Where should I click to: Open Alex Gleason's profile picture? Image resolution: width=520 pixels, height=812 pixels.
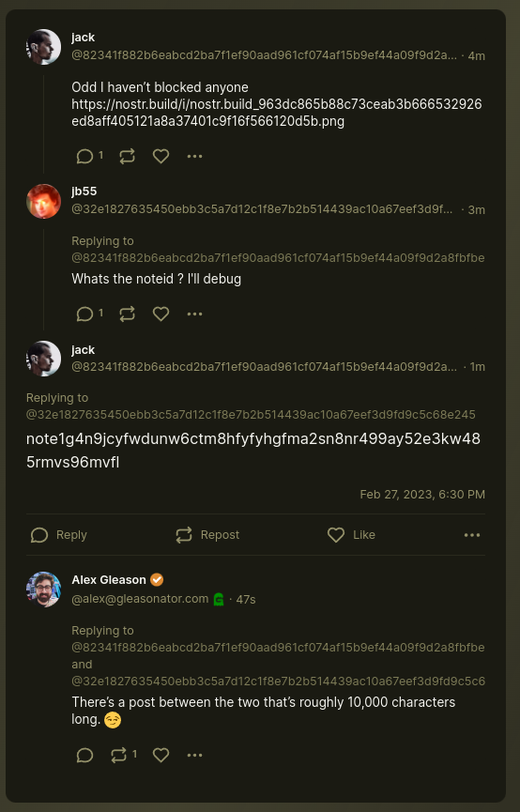click(43, 590)
